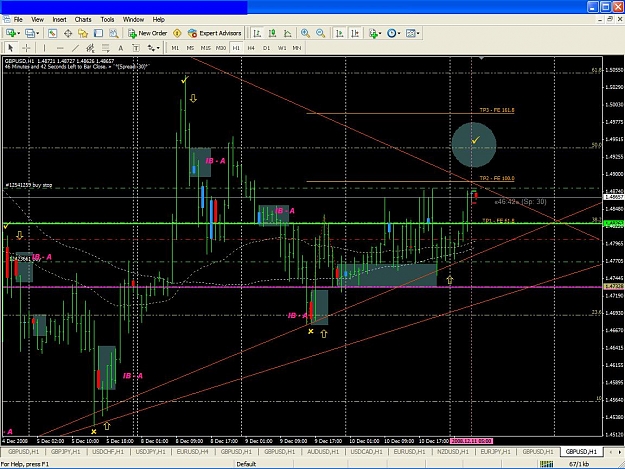Switch chart to bar chart type
The width and height of the screenshot is (625, 469).
point(257,33)
